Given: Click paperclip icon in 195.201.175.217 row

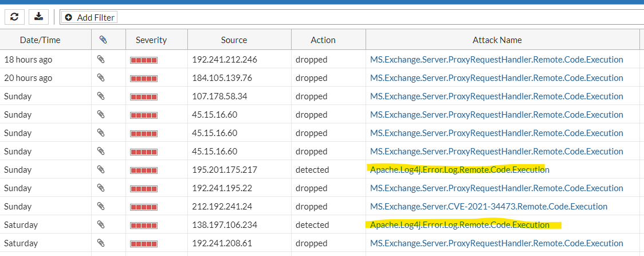Looking at the screenshot, I should point(101,169).
